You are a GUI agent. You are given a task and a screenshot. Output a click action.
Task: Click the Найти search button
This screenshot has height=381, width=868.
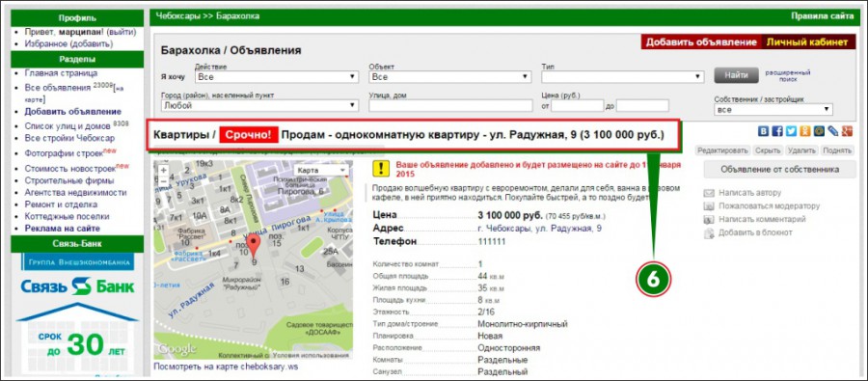point(736,75)
